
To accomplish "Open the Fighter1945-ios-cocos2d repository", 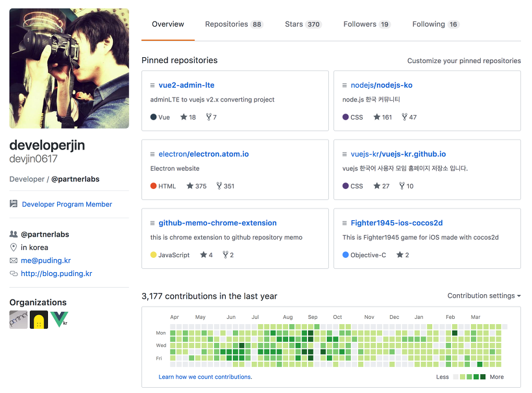I will (396, 223).
